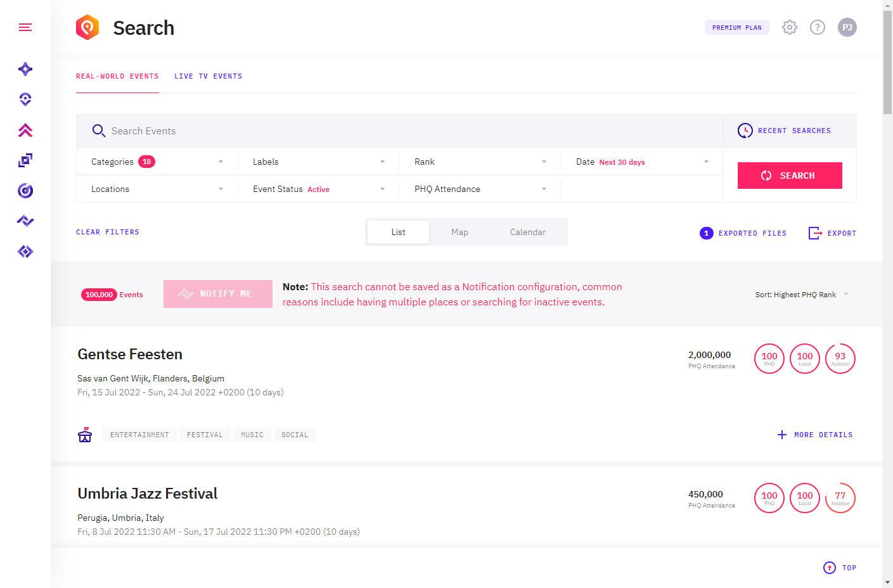
Task: Expand the Categories dropdown
Action: 157,162
